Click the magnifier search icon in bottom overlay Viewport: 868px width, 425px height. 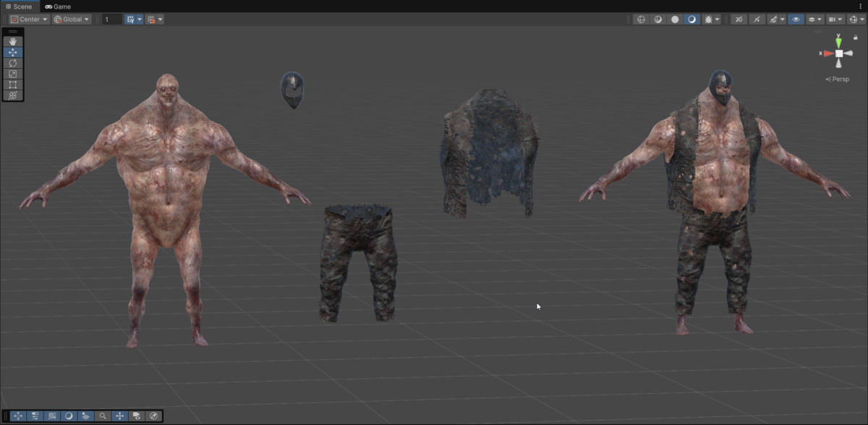tap(103, 416)
